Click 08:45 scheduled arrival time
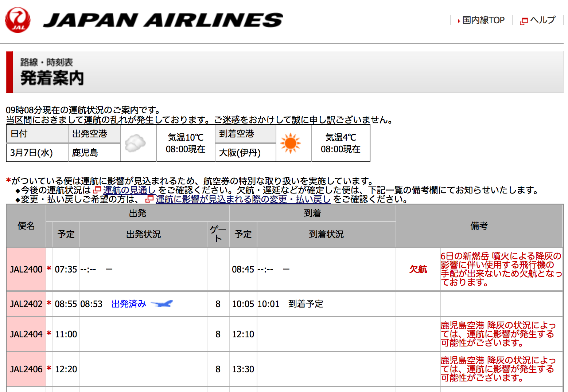568x392 pixels. point(243,269)
